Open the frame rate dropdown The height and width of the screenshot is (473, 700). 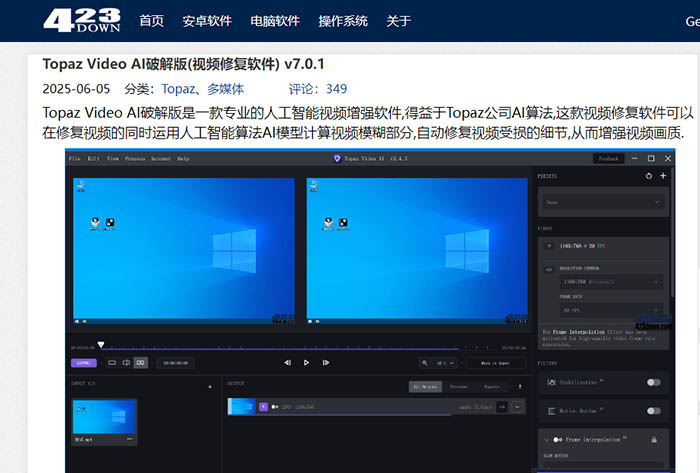coord(611,310)
